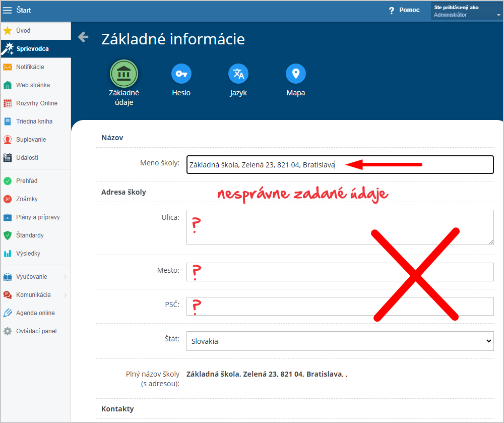This screenshot has height=423, width=504.
Task: Expand the Štát country dropdown
Action: (340, 341)
